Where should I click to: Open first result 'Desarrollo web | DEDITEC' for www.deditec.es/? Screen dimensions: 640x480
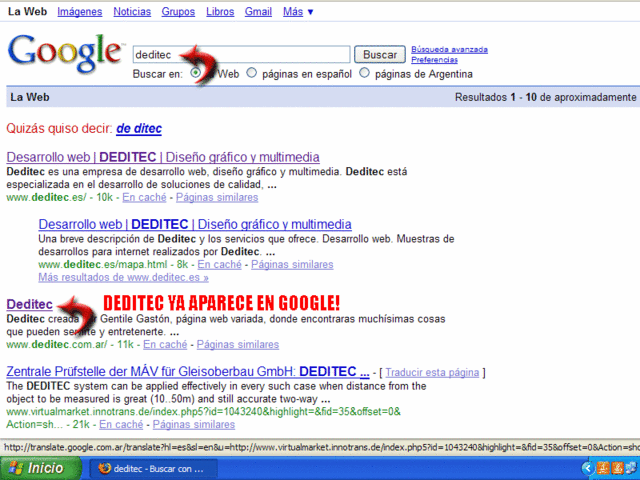click(x=163, y=157)
